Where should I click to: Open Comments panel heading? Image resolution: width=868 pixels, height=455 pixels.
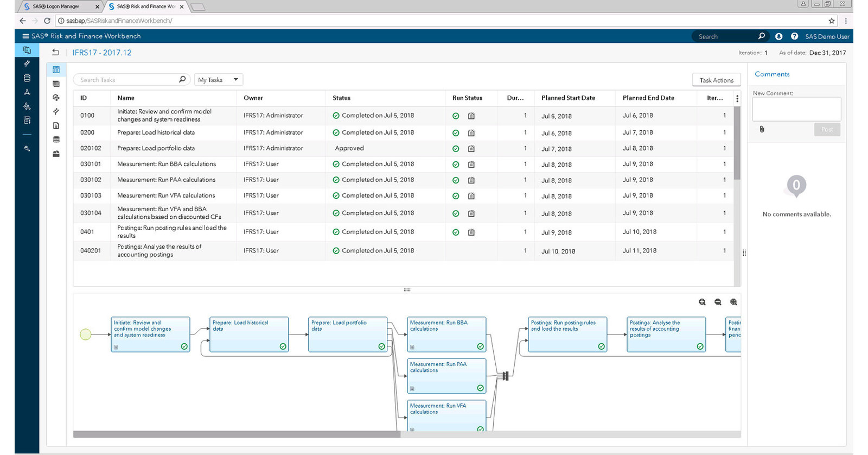(x=772, y=74)
